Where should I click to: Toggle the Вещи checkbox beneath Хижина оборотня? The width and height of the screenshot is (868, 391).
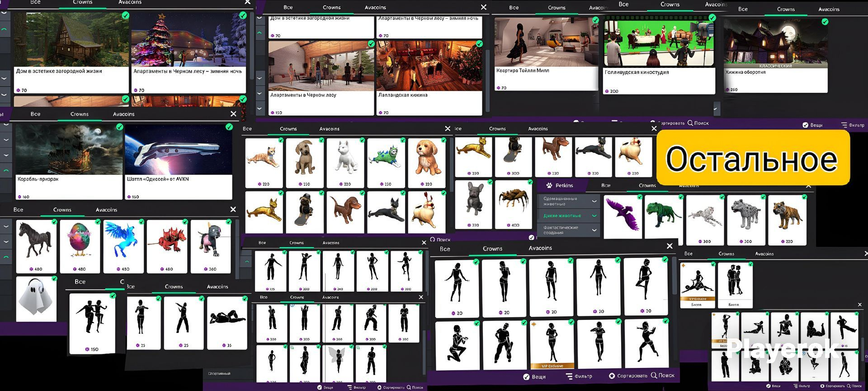point(805,125)
